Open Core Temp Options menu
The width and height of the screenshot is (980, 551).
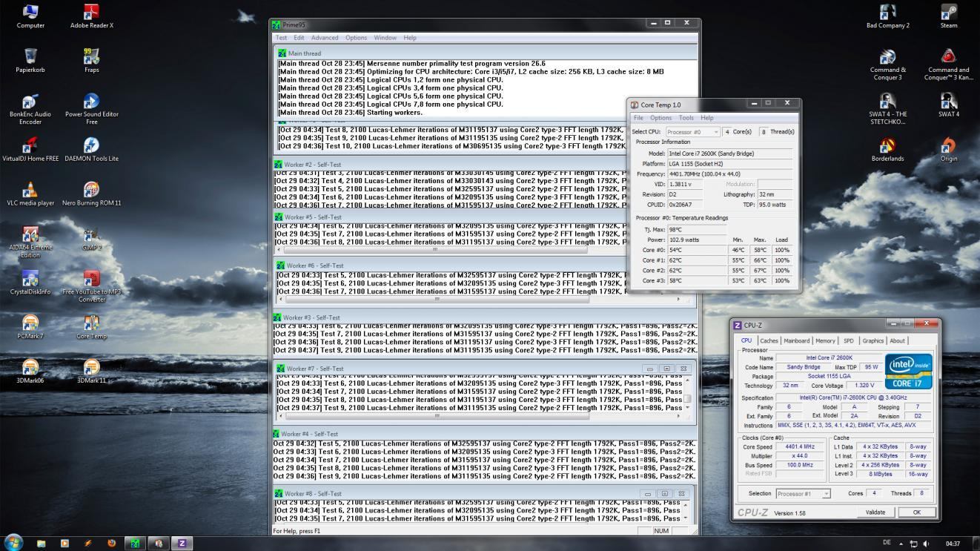coord(660,118)
